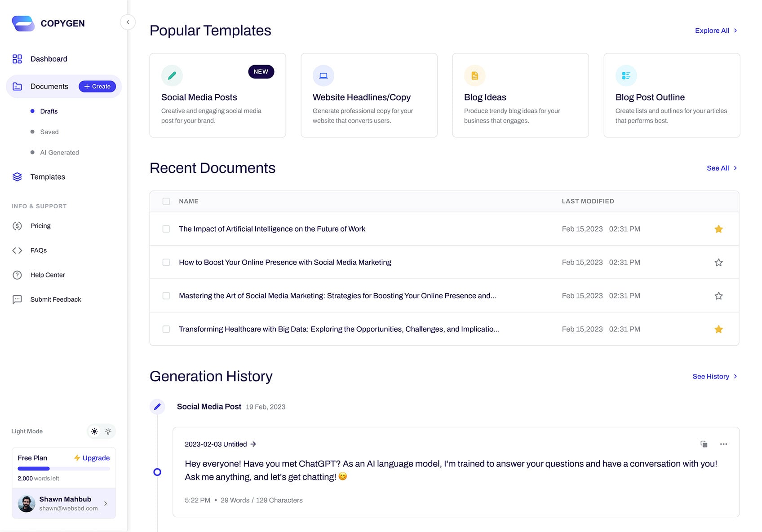Tick checkbox for Mastering the Art of Social Media
The width and height of the screenshot is (762, 532).
(166, 296)
